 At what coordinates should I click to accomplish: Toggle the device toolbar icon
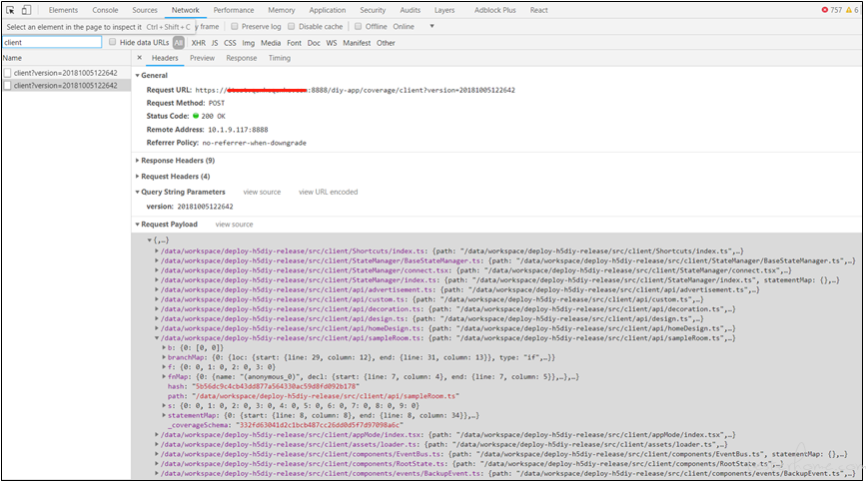tap(26, 10)
